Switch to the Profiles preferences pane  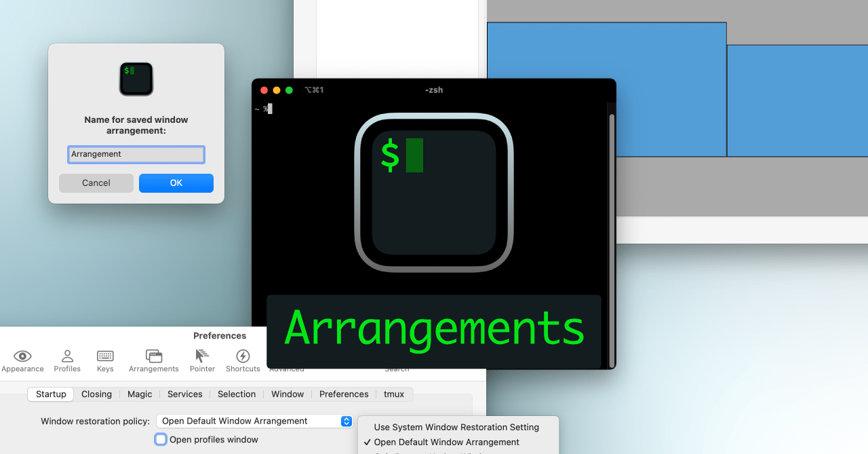pos(67,360)
